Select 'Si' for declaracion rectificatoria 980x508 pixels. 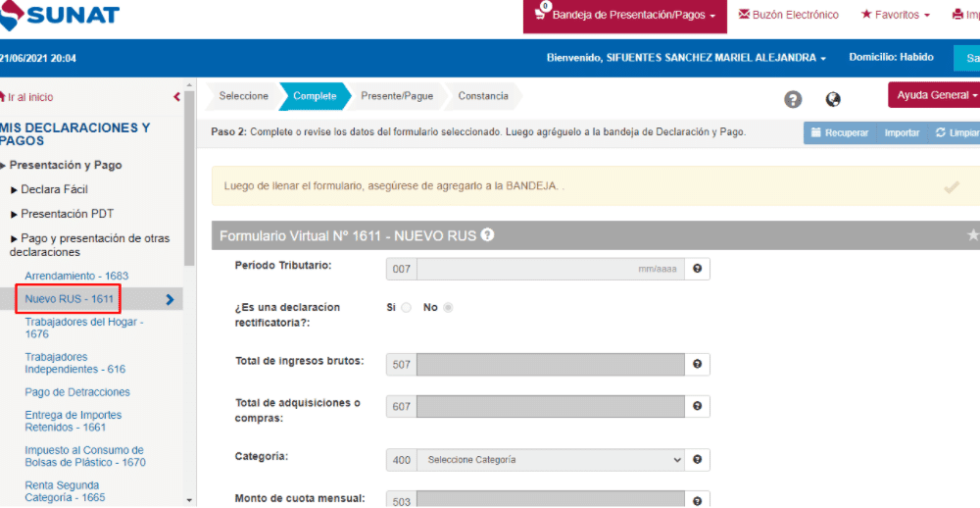pos(406,308)
